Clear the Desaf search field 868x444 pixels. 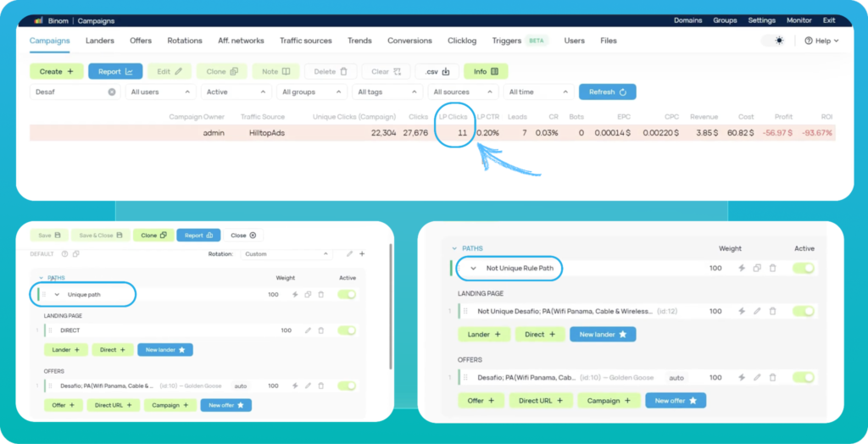click(x=112, y=92)
